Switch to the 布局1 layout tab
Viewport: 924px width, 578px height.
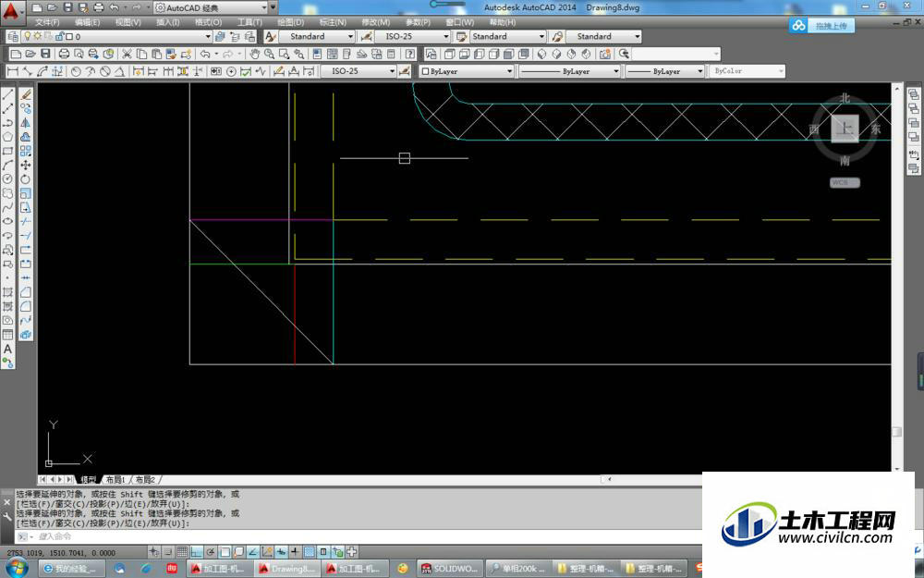pyautogui.click(x=115, y=479)
